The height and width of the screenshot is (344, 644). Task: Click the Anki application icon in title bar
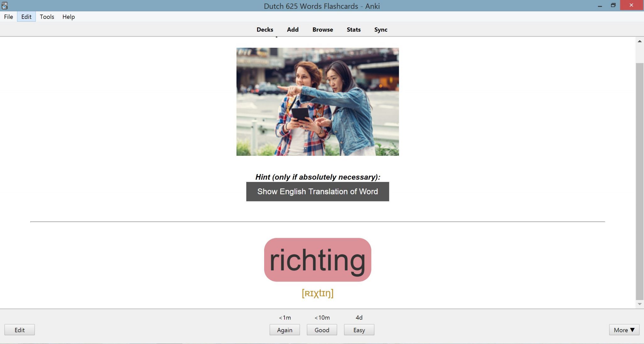click(5, 5)
